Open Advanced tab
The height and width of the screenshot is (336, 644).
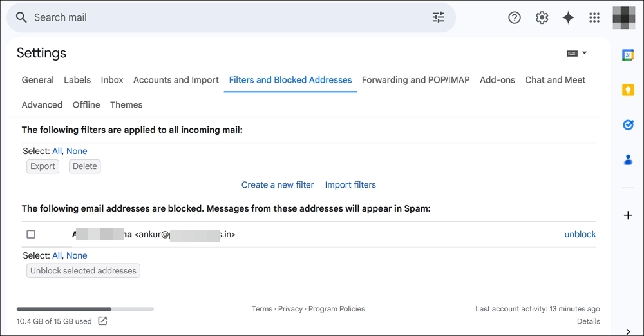42,105
